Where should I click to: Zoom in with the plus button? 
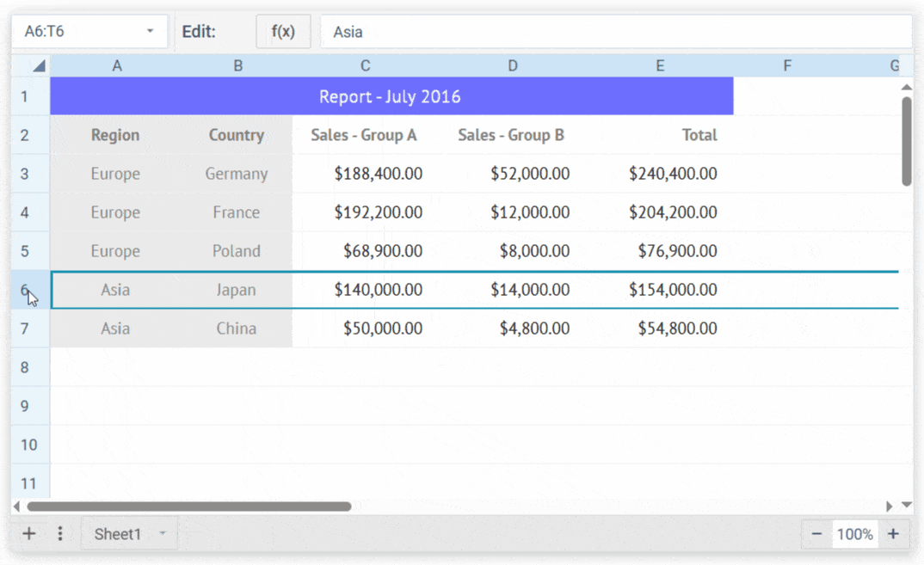(893, 534)
